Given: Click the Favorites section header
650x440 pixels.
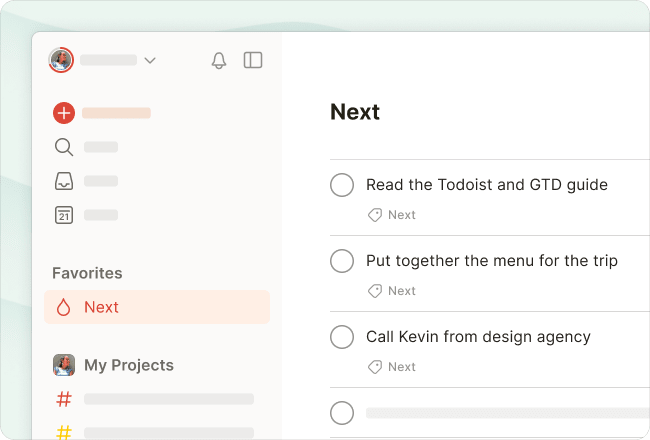Looking at the screenshot, I should pyautogui.click(x=87, y=273).
